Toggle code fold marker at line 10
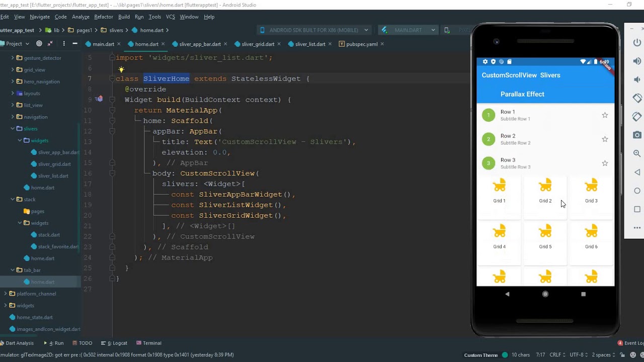Image resolution: width=644 pixels, height=362 pixels. (112, 110)
